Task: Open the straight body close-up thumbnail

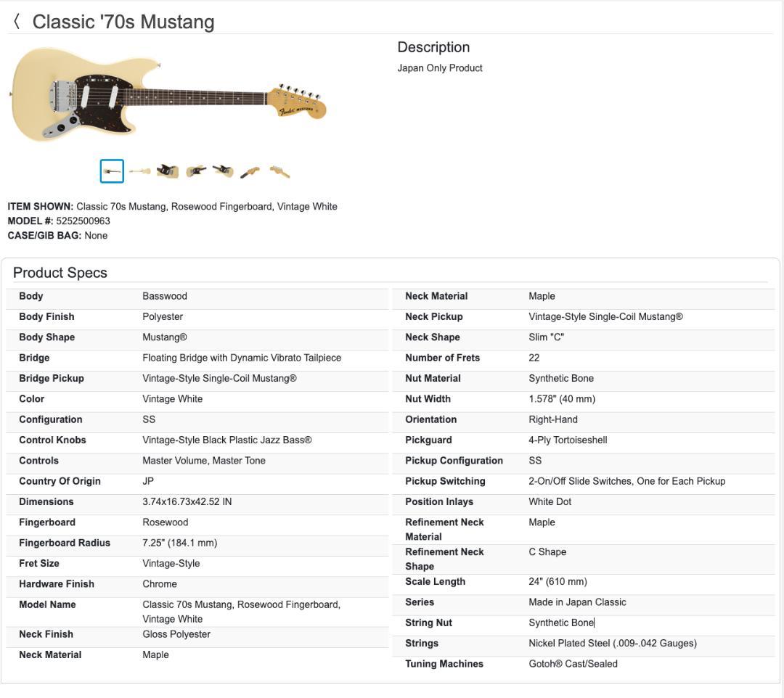Action: pyautogui.click(x=167, y=171)
